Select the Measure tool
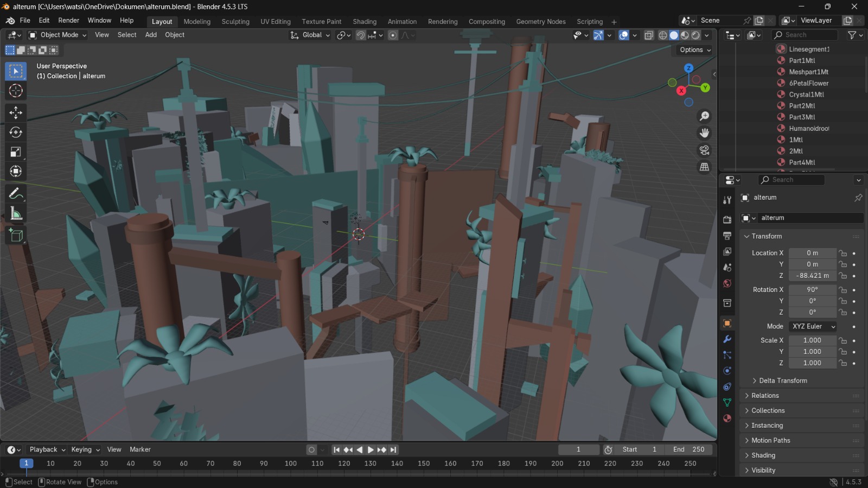The image size is (868, 488). [x=16, y=214]
